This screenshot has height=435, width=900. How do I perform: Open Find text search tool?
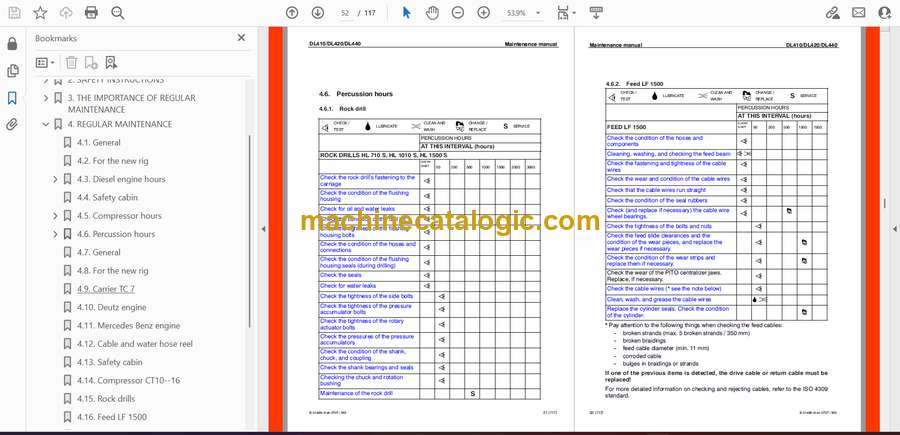click(x=118, y=13)
